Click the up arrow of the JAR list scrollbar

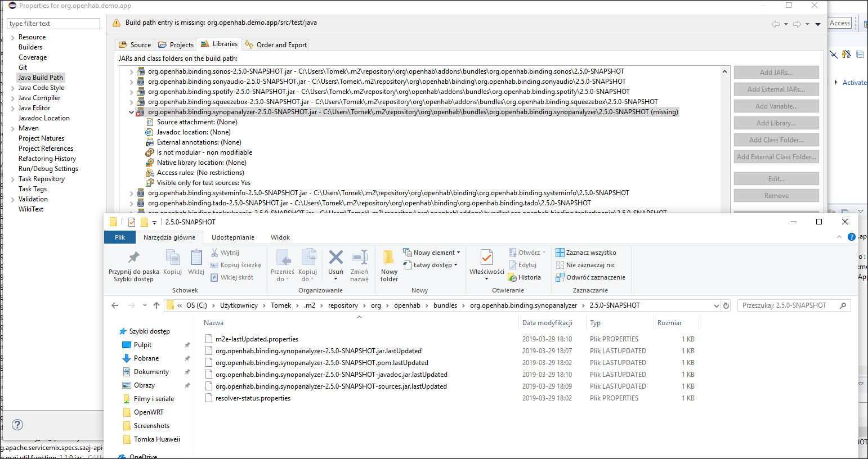point(724,71)
